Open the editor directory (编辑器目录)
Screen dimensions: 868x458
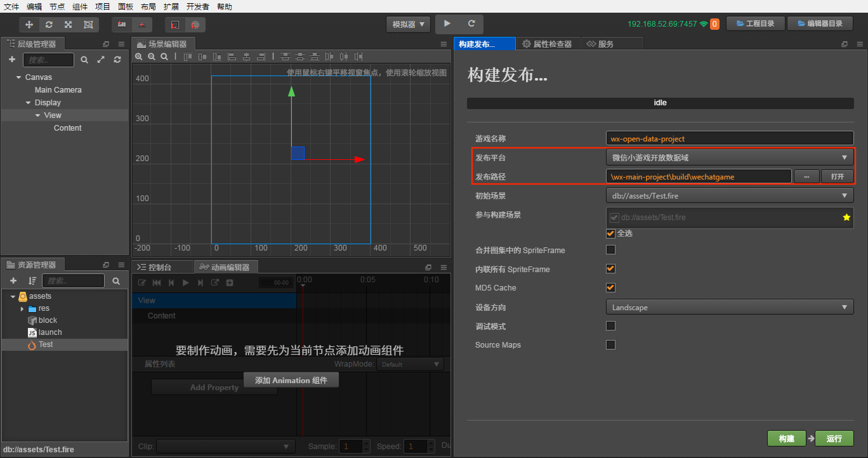pos(820,23)
